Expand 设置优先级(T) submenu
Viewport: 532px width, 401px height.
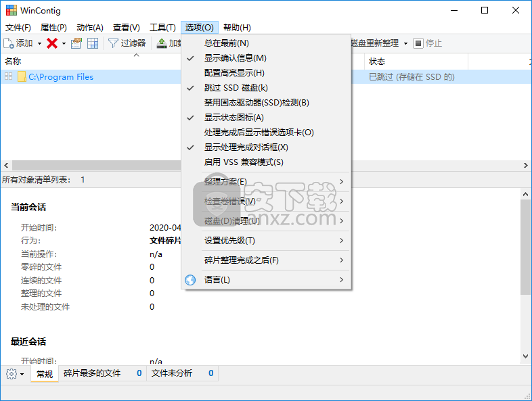click(267, 241)
